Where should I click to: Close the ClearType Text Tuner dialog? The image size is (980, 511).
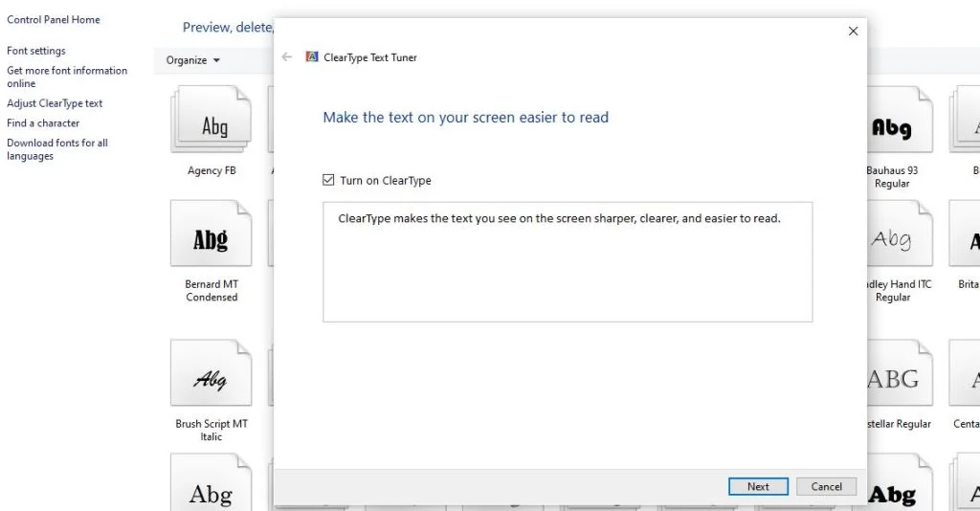tap(853, 32)
